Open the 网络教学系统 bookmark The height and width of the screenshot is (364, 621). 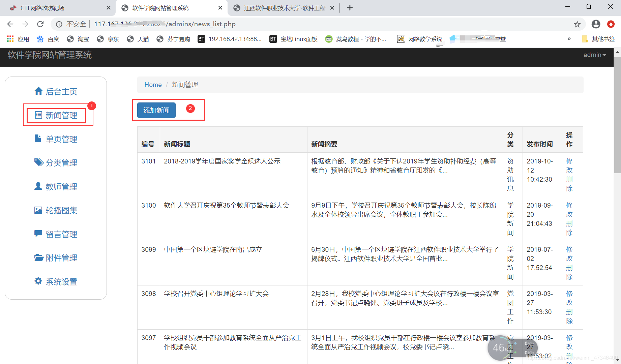click(x=419, y=39)
